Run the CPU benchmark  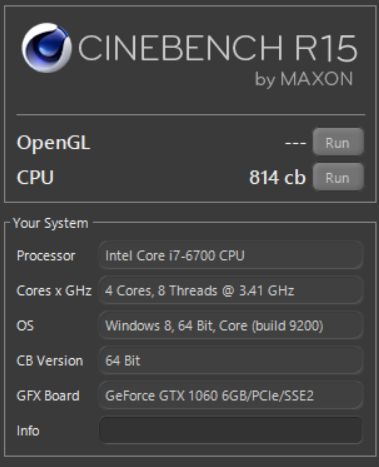(338, 177)
